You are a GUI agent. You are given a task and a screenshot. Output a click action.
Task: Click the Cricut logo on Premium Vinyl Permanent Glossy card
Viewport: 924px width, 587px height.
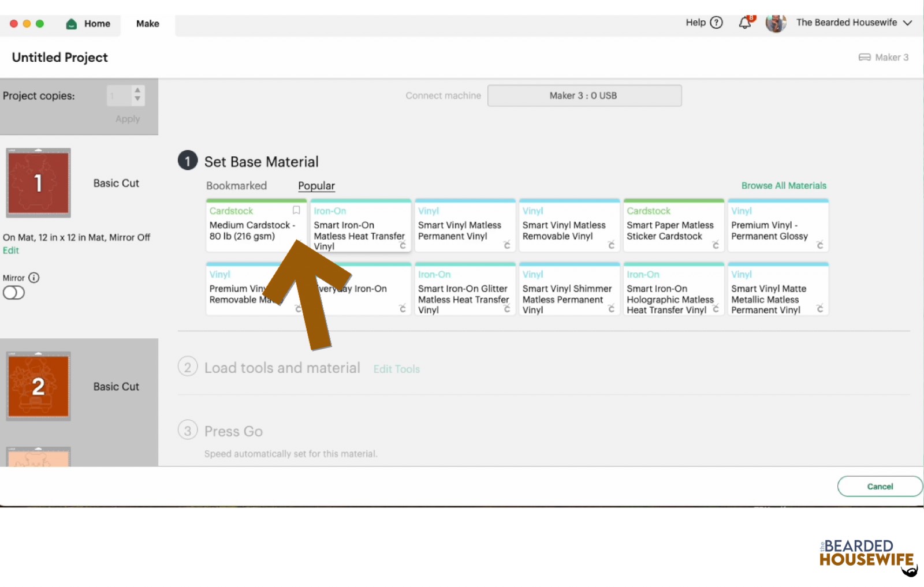coord(821,245)
